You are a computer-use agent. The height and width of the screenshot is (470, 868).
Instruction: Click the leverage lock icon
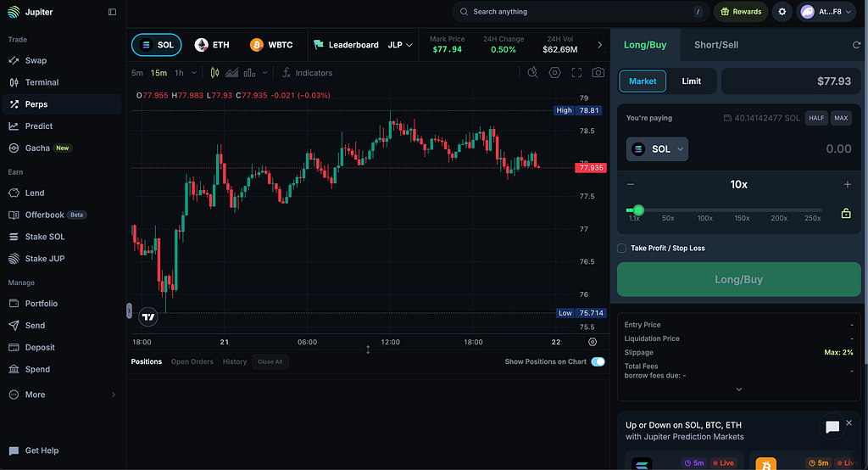846,213
